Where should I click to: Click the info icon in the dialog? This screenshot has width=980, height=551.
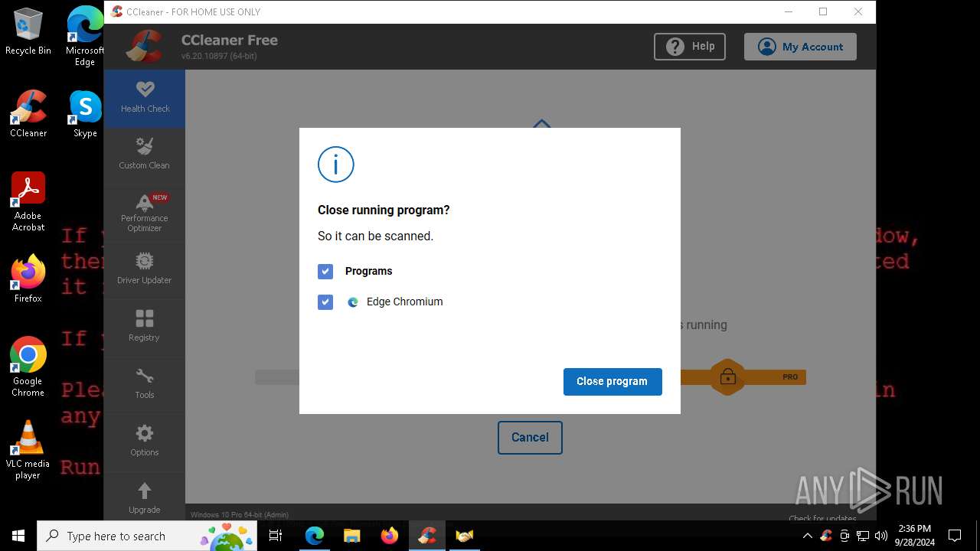click(336, 164)
